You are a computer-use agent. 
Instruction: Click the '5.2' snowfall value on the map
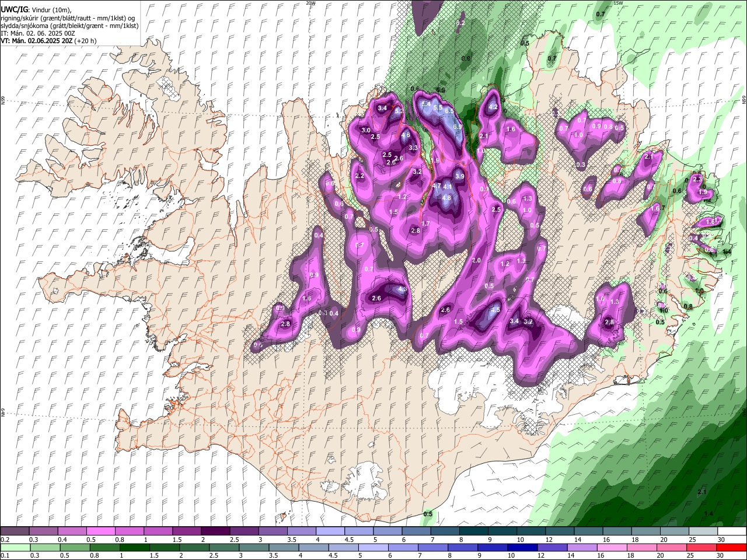pyautogui.click(x=400, y=110)
